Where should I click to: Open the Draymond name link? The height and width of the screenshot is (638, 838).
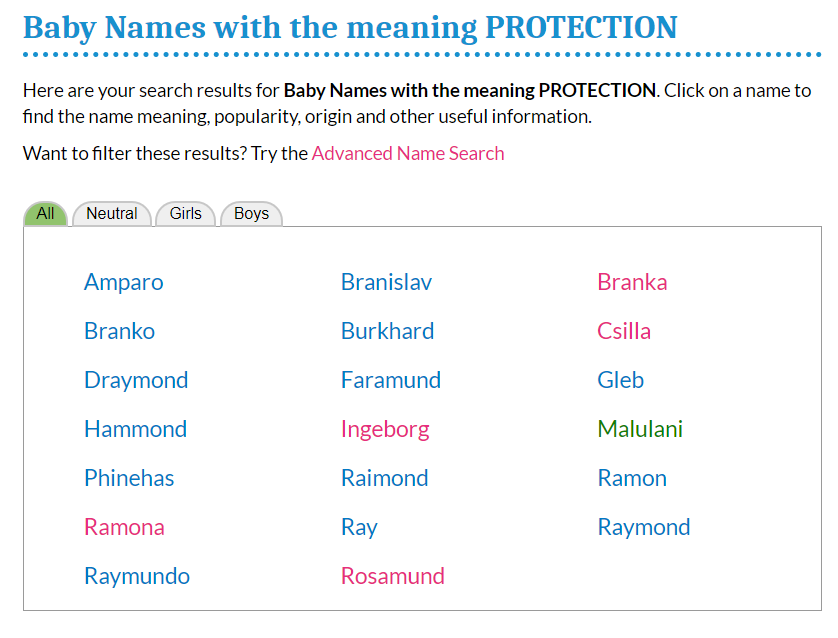[136, 380]
